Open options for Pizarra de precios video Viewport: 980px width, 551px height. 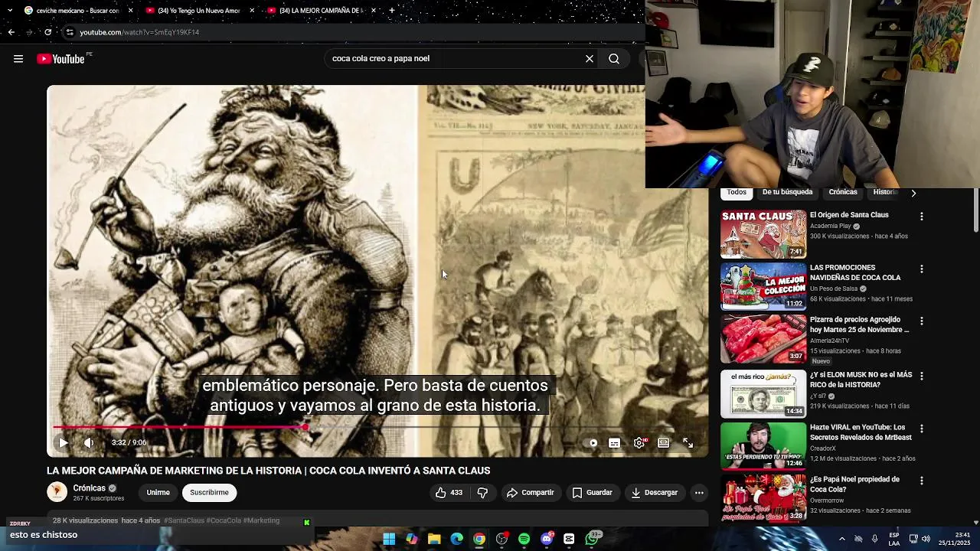tap(922, 321)
